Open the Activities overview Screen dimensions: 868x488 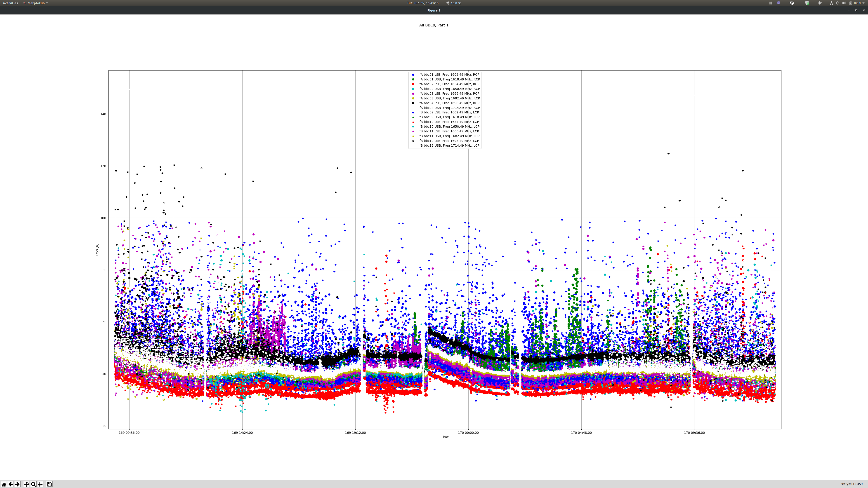[10, 3]
